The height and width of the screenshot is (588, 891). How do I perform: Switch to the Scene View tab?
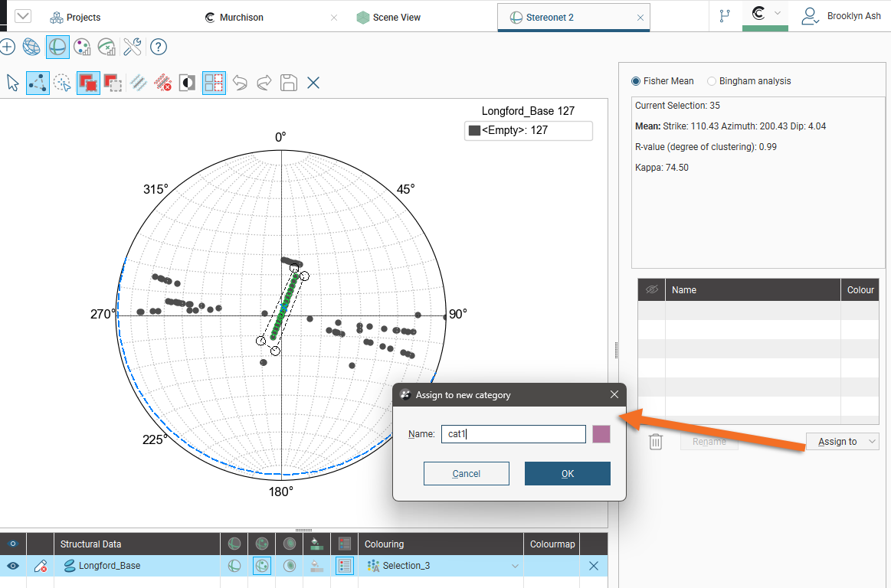click(388, 18)
